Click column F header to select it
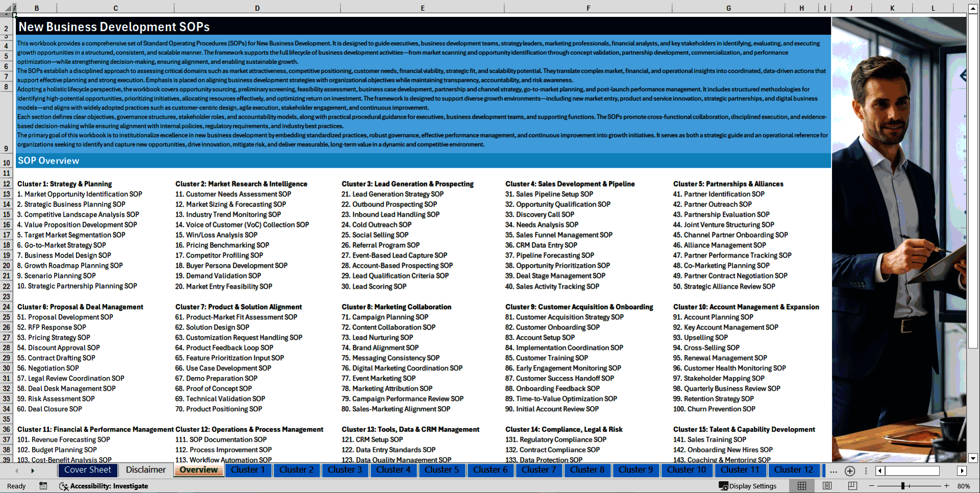Screen dimensions: 980x493 [x=588, y=8]
